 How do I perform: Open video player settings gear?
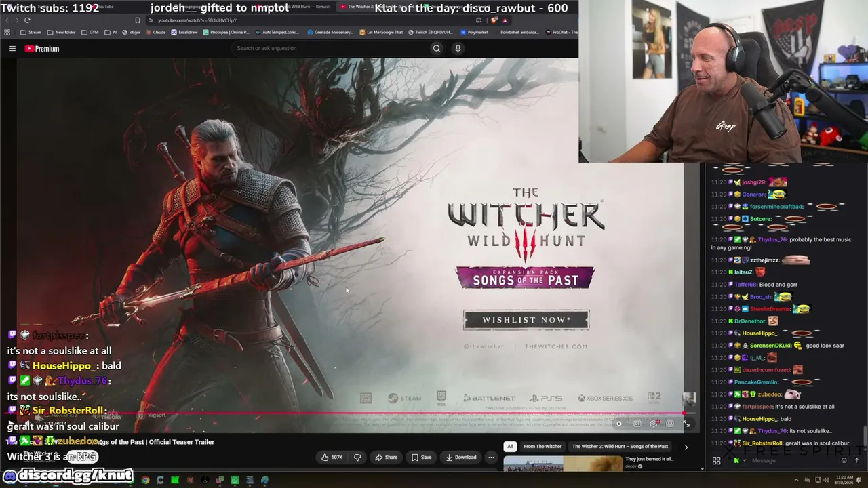pos(654,424)
